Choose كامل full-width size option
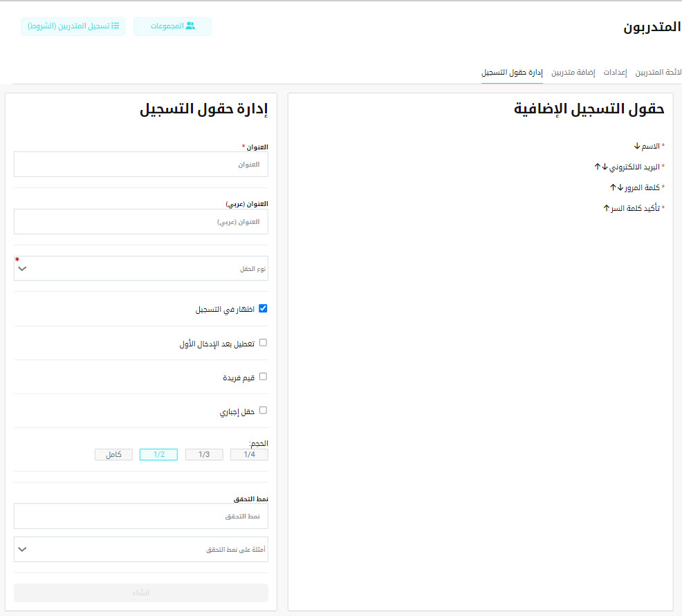Image resolution: width=682 pixels, height=616 pixels. (x=113, y=455)
